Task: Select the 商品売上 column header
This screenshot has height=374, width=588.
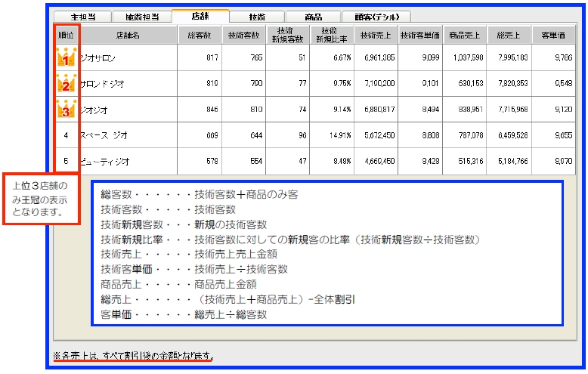Action: click(x=463, y=35)
